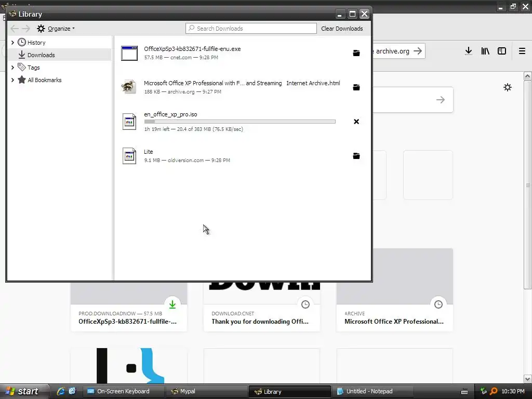Screen dimensions: 532x399
Task: Click the Organize gear icon
Action: click(x=41, y=29)
